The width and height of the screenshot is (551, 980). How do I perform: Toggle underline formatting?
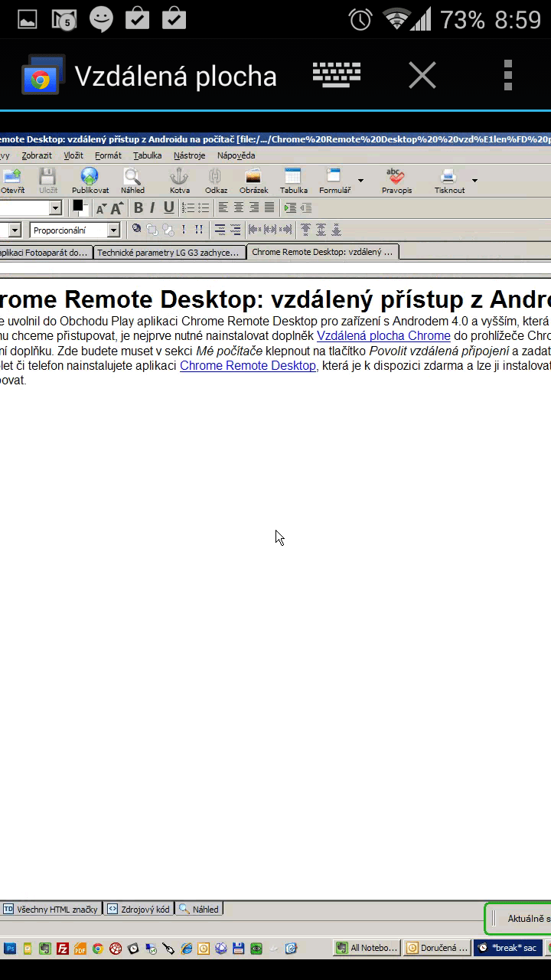(168, 207)
